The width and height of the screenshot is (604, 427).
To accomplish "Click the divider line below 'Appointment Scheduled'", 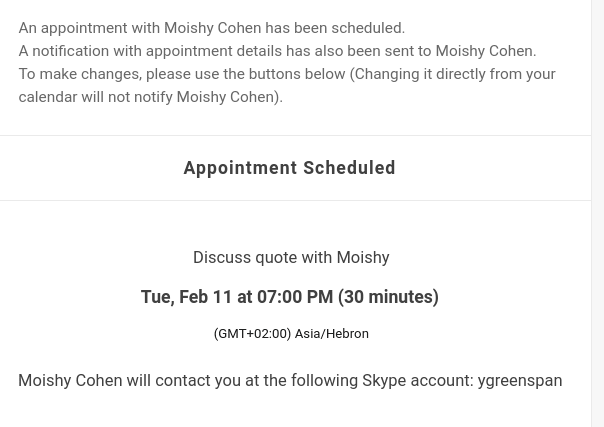I will pyautogui.click(x=295, y=201).
